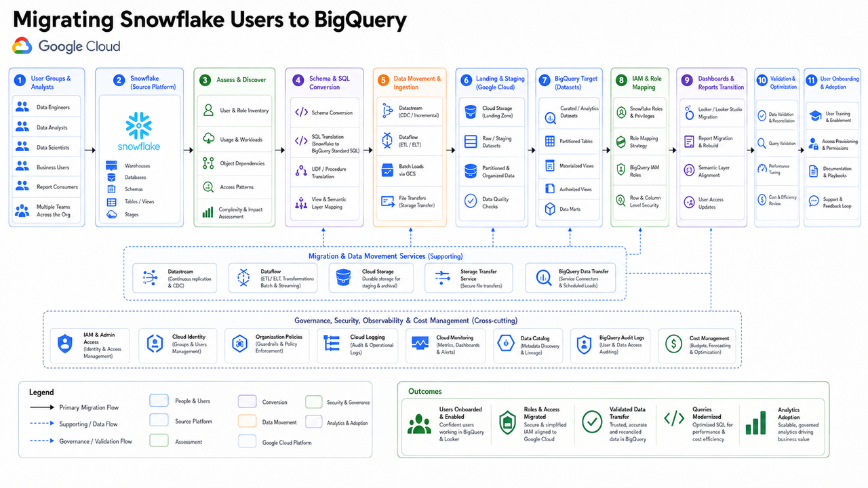
Task: Click the Validated Data Transfer checkmark icon
Action: [592, 422]
